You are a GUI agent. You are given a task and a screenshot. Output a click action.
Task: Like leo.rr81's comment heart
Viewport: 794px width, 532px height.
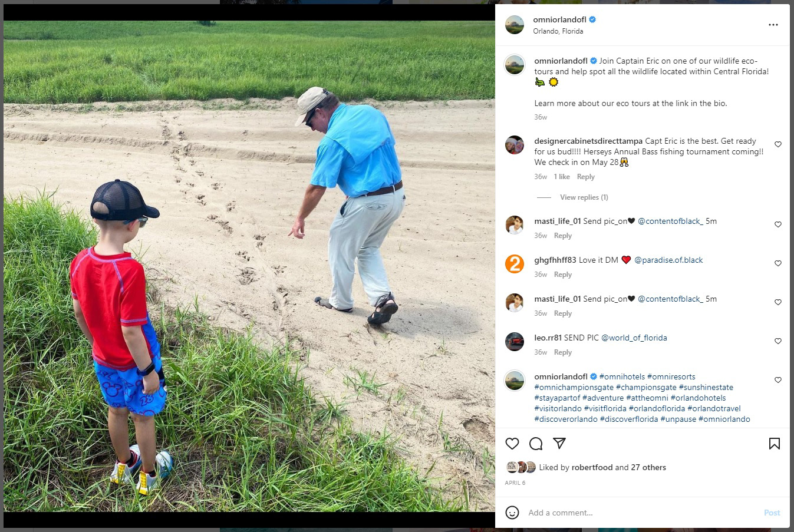[x=778, y=341]
